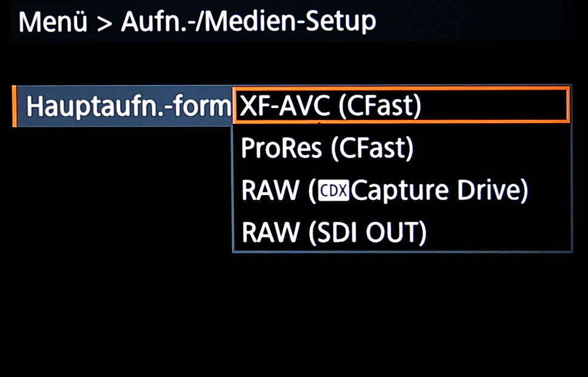Click the (CFast) label next to XF-AVC
The height and width of the screenshot is (377, 588).
(380, 106)
